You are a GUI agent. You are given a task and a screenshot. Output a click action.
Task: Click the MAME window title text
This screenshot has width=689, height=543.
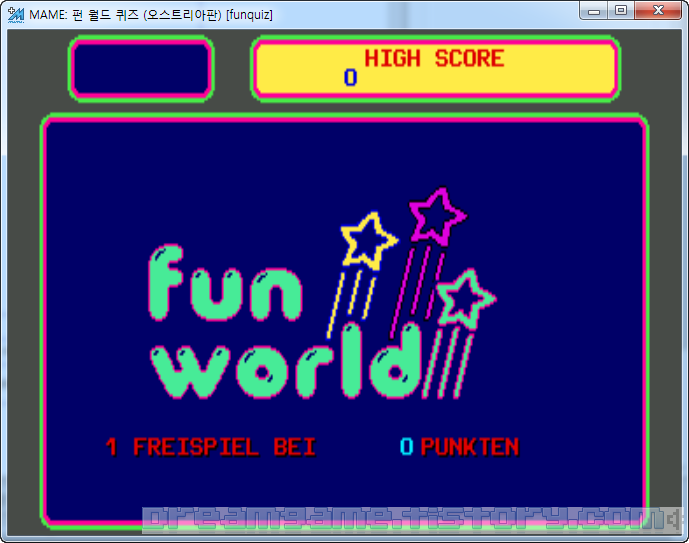pos(151,14)
